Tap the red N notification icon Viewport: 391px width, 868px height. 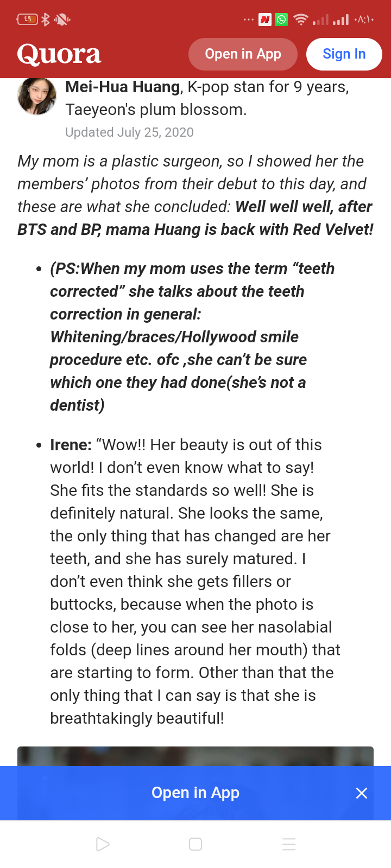(265, 20)
